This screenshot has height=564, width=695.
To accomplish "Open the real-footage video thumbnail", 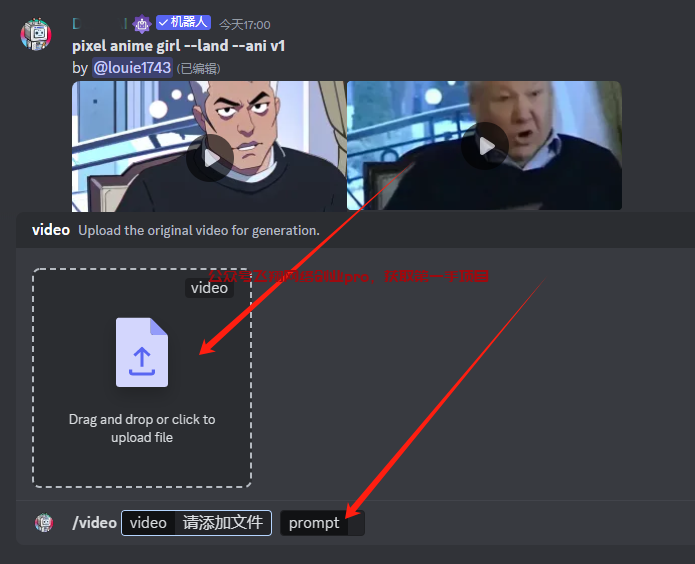I will (x=484, y=145).
